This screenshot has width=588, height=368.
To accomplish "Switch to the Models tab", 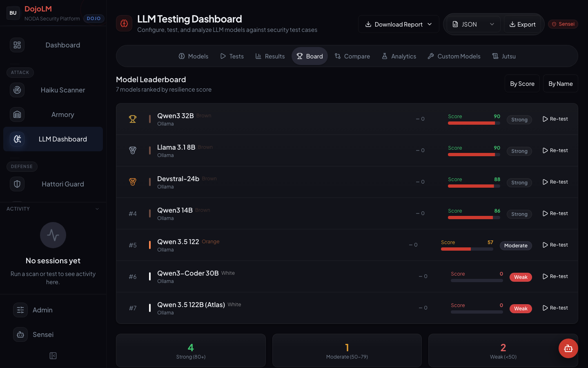I will click(194, 56).
